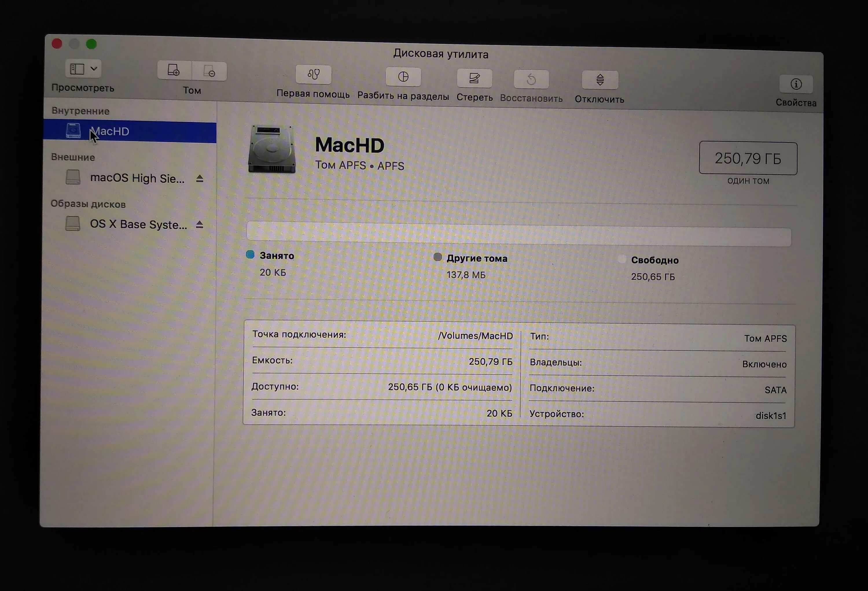868x591 pixels.
Task: Click the OS X Base System disk icon
Action: (72, 223)
